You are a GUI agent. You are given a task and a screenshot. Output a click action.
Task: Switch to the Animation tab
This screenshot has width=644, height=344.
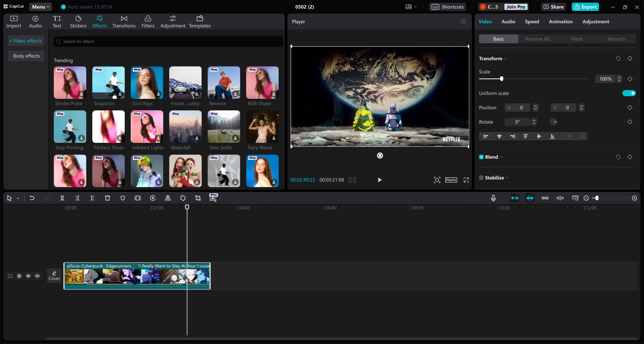click(x=560, y=21)
